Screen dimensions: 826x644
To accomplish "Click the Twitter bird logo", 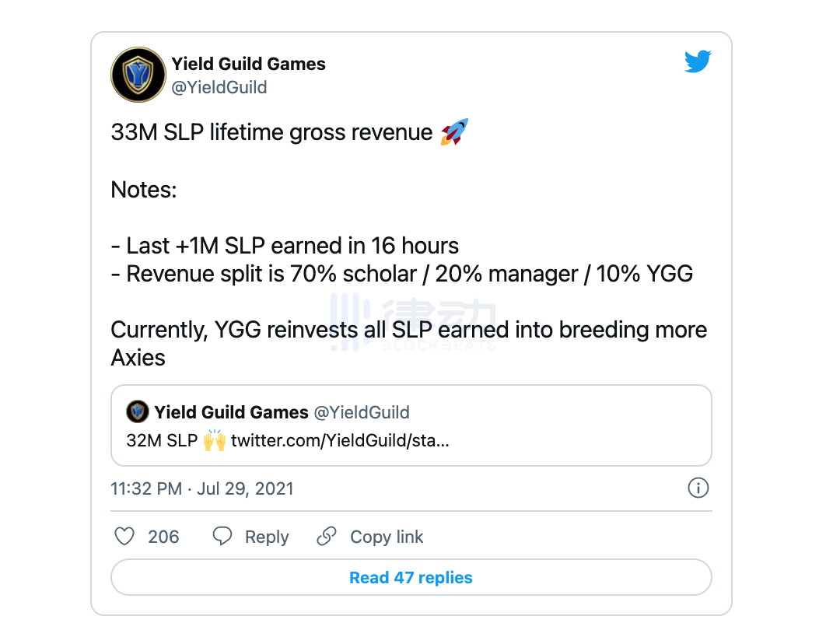I will point(698,61).
